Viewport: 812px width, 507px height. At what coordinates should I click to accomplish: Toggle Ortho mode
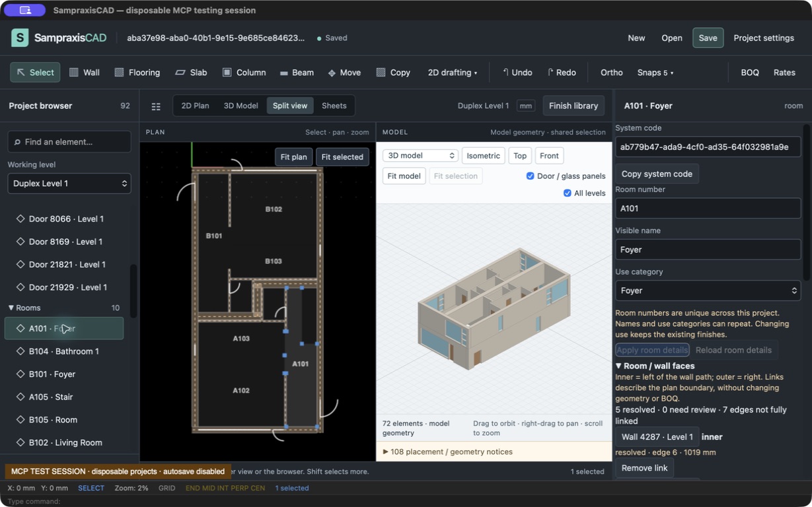pos(611,73)
